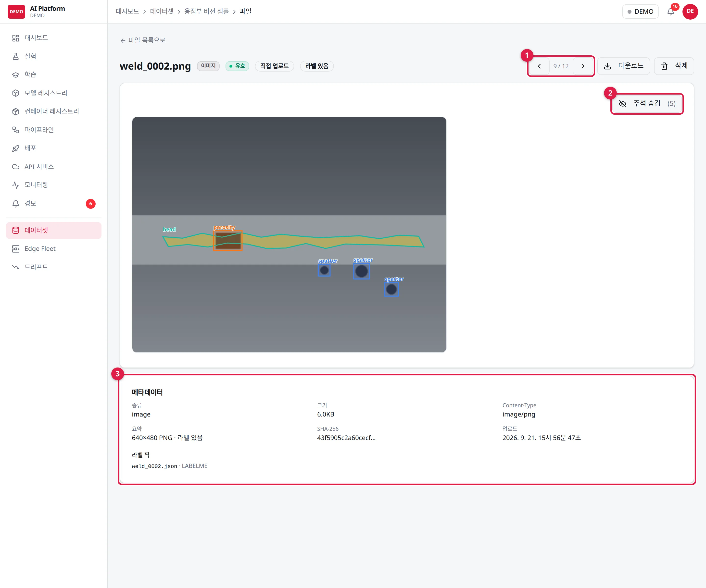Click the 6.0KB size value
Screen dimensions: 706x588
[326, 414]
